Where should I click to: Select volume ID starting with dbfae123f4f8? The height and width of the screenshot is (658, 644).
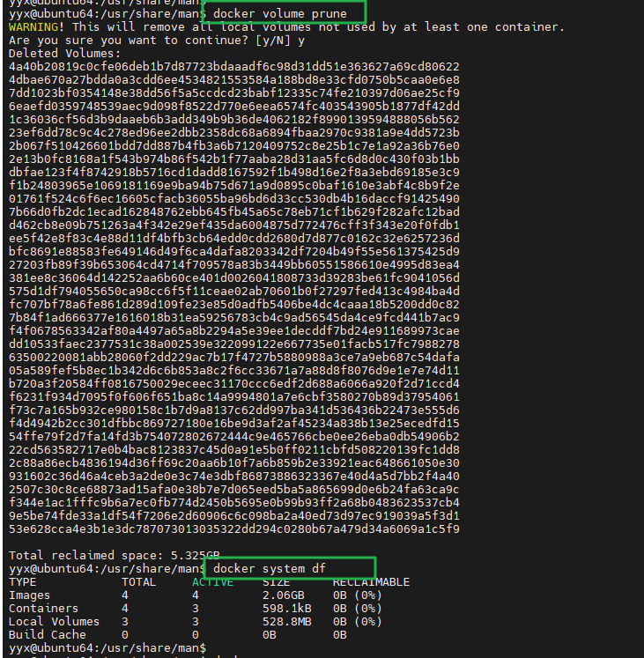coord(234,173)
